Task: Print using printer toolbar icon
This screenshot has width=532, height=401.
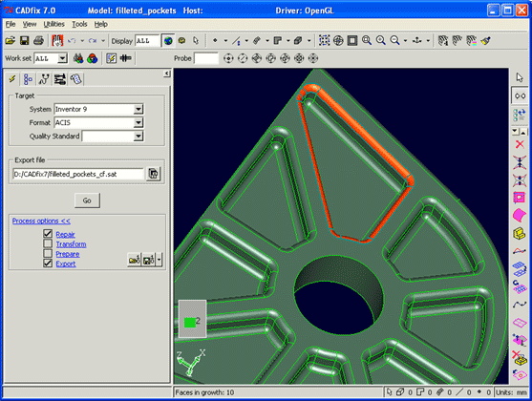Action: tap(38, 41)
